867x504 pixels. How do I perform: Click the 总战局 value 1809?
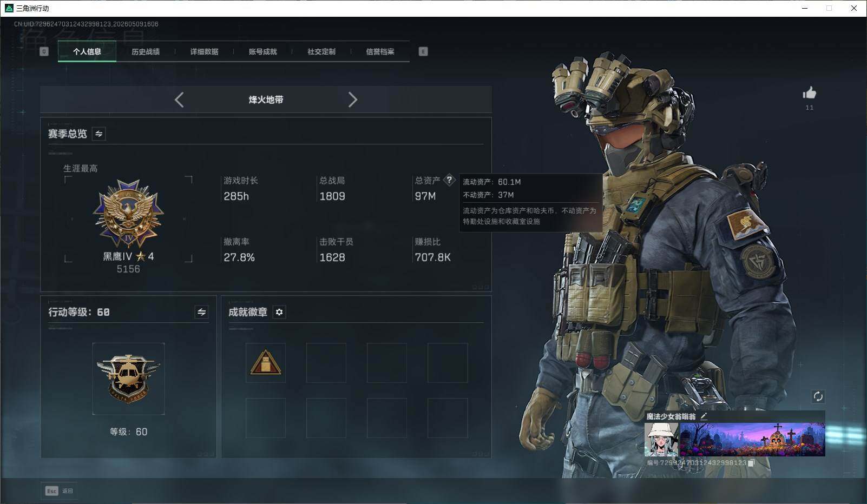pos(332,196)
